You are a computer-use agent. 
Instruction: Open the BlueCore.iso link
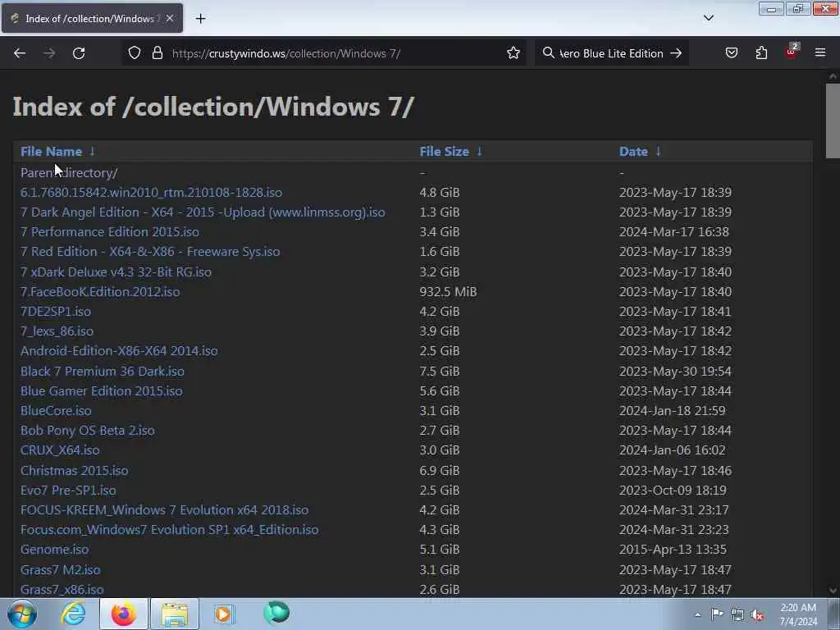[56, 411]
